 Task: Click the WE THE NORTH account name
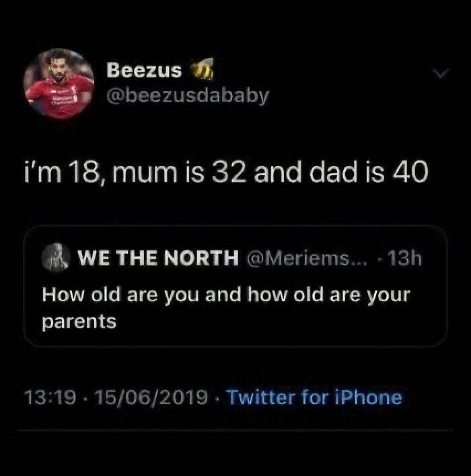pyautogui.click(x=158, y=258)
